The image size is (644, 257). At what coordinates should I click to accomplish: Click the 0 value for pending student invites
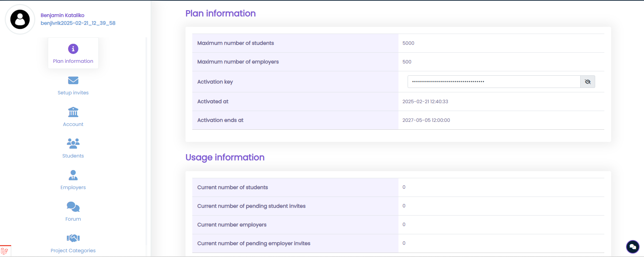[x=404, y=206]
